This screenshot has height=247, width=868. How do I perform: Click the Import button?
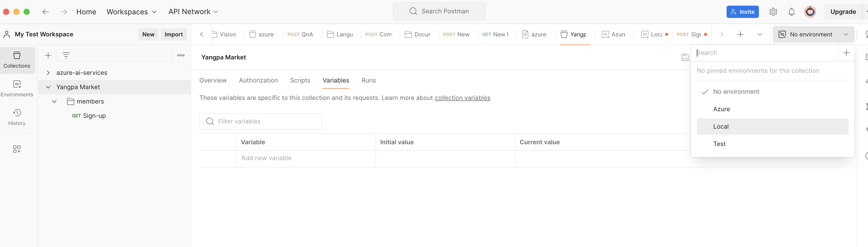173,34
